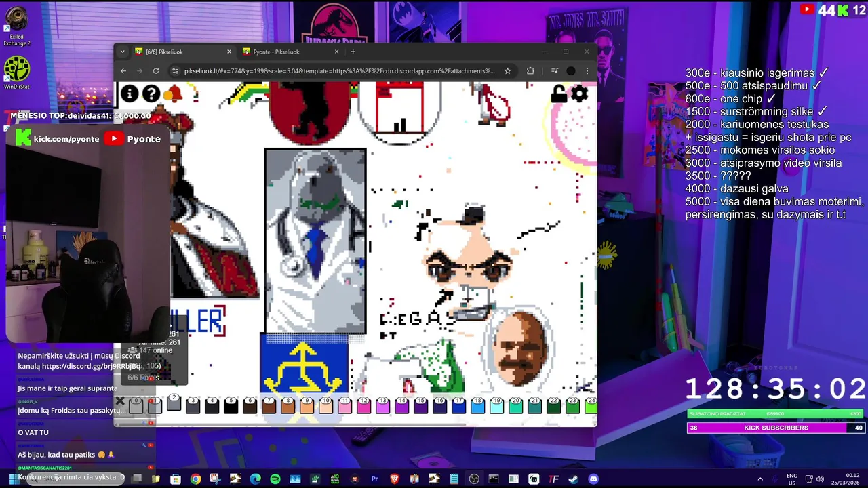Click the Kick Subscribers progress bar
868x488 pixels.
(x=776, y=428)
